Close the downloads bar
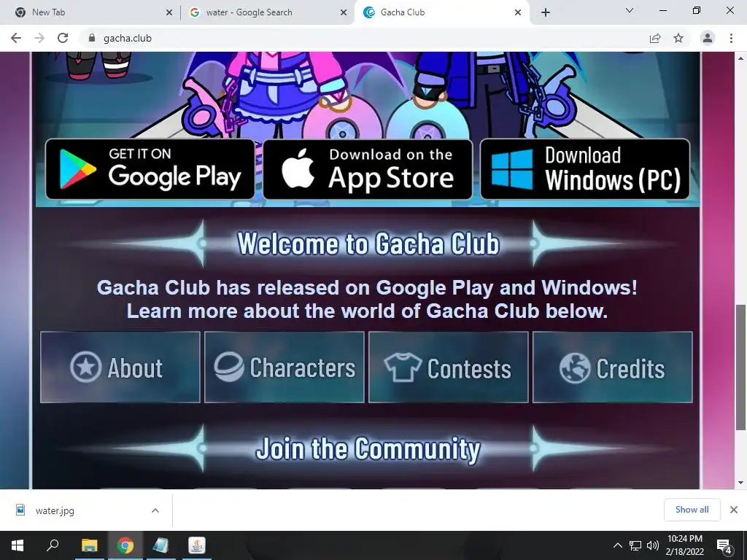The height and width of the screenshot is (560, 747). tap(734, 510)
